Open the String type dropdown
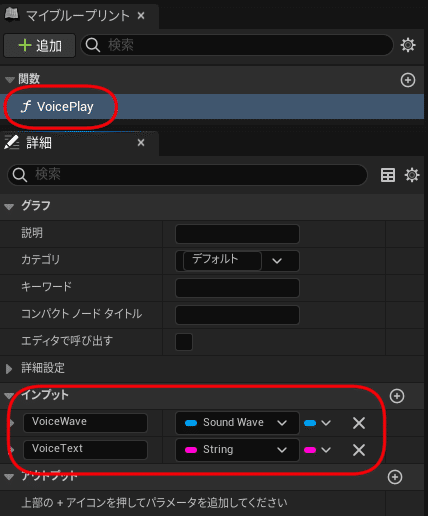Image resolution: width=428 pixels, height=516 pixels. (237, 450)
